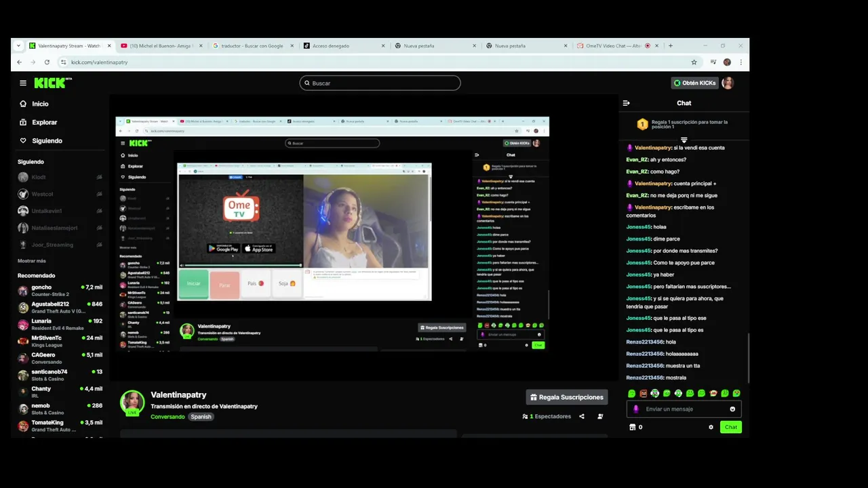Expand the chat leaderboard chevron

684,140
